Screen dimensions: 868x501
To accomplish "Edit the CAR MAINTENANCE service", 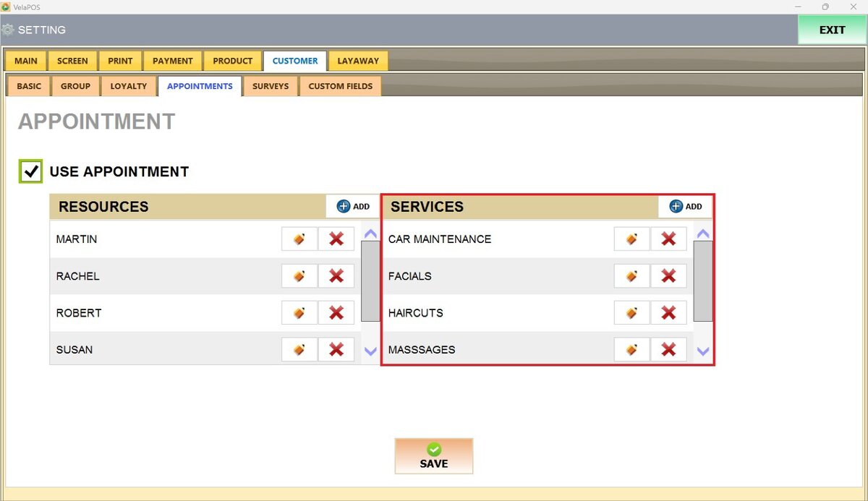I will point(632,239).
